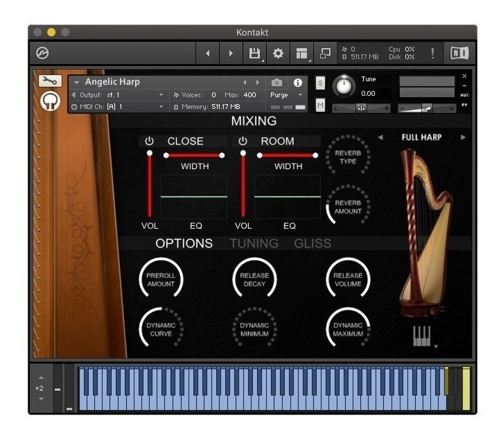Toggle the CLOSE mic power button
Viewport: 504px width, 438px height.
pos(149,141)
